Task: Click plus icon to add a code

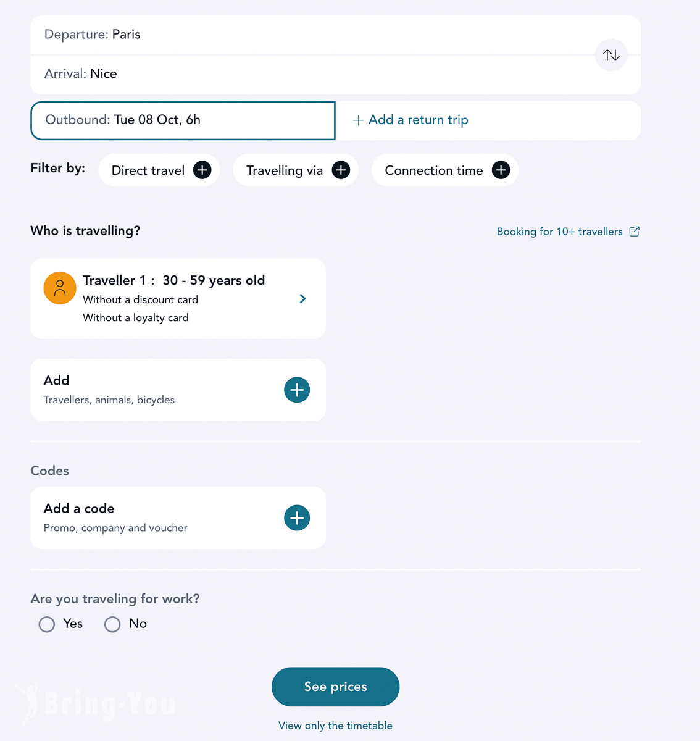Action: coord(297,517)
